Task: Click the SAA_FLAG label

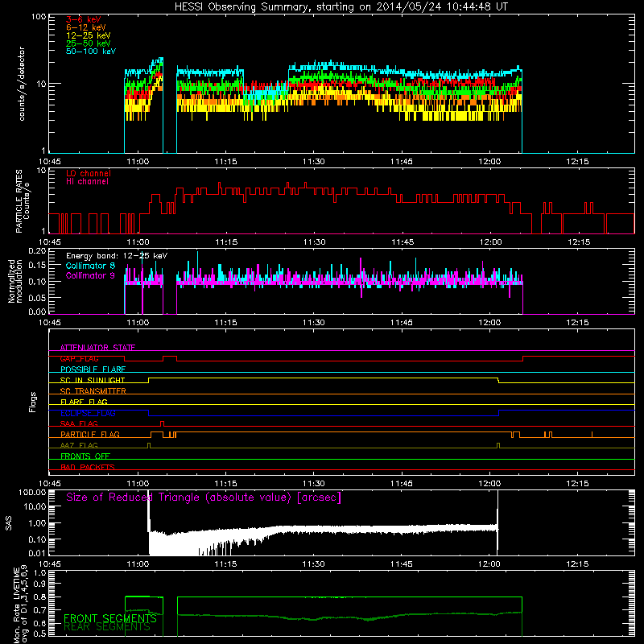Action: (x=79, y=423)
